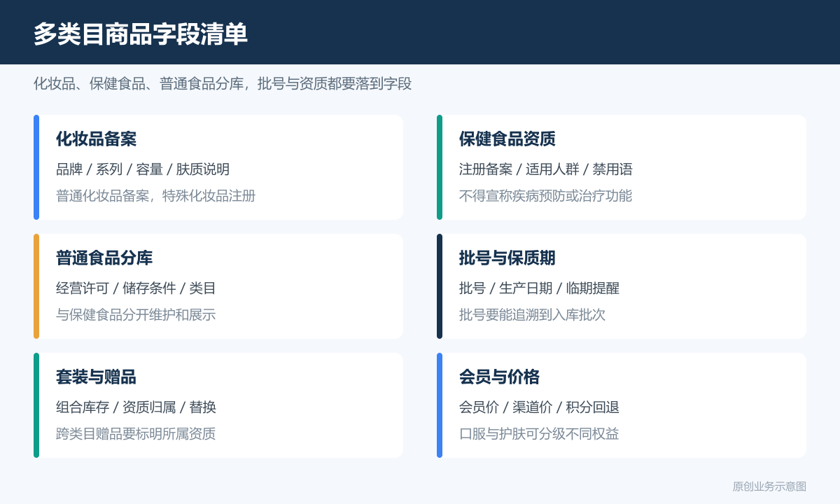Click 经营许可 / 储存条件 / 类目 line

[x=136, y=288]
